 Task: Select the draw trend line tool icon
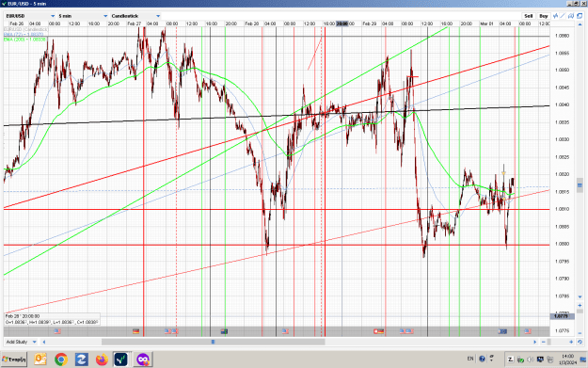tap(563, 16)
